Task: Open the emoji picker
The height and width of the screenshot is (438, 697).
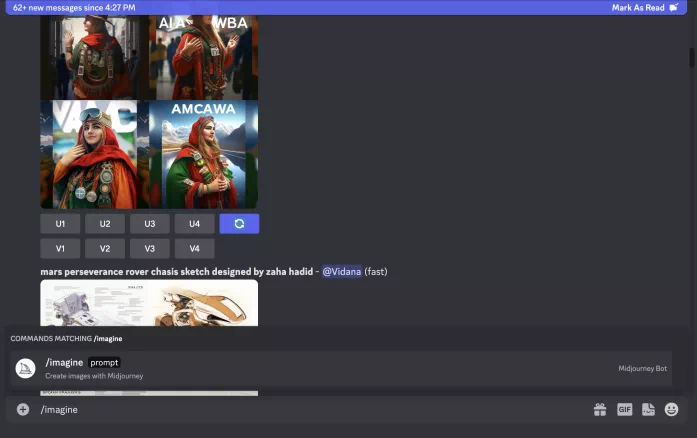Action: tap(672, 409)
